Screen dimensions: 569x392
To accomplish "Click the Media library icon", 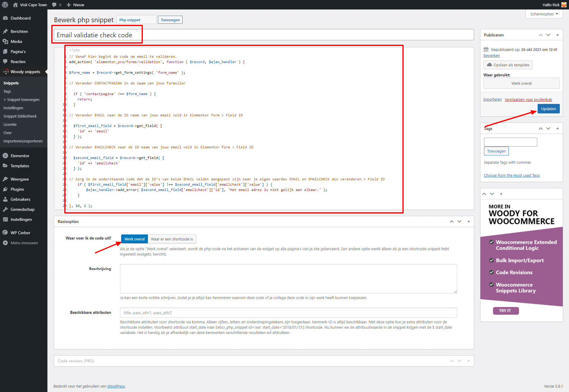I will coord(5,41).
